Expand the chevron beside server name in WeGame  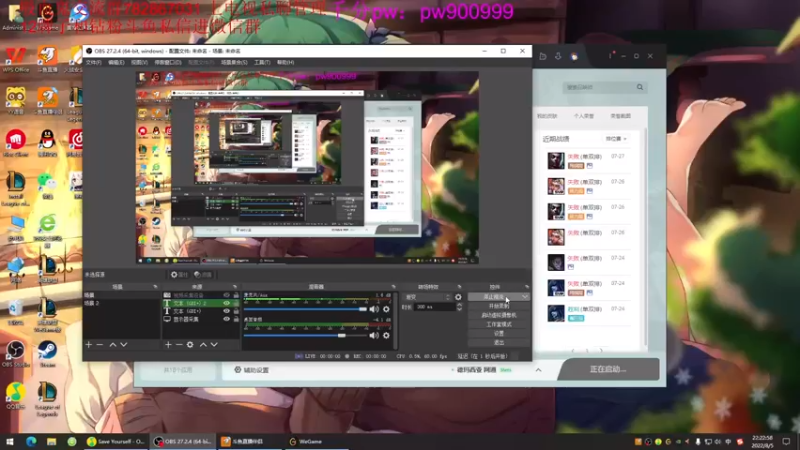coord(538,370)
